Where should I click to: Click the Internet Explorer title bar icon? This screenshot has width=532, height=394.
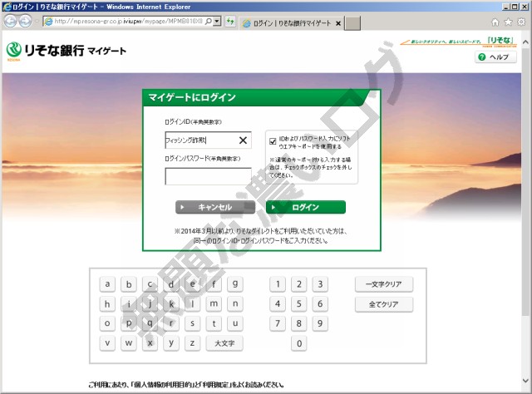point(7,7)
